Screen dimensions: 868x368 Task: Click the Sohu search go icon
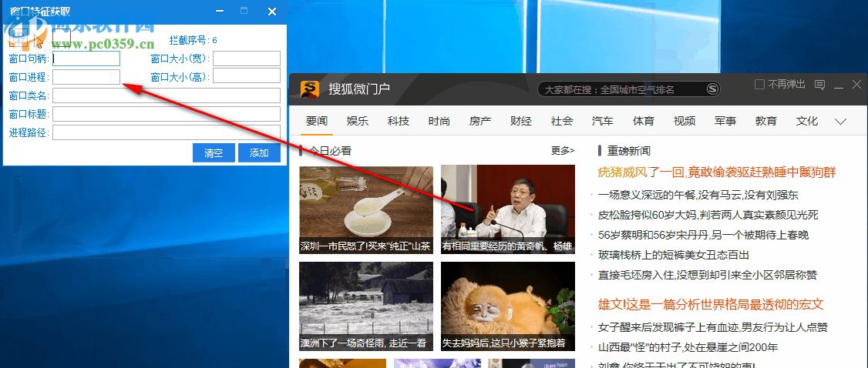pos(712,89)
